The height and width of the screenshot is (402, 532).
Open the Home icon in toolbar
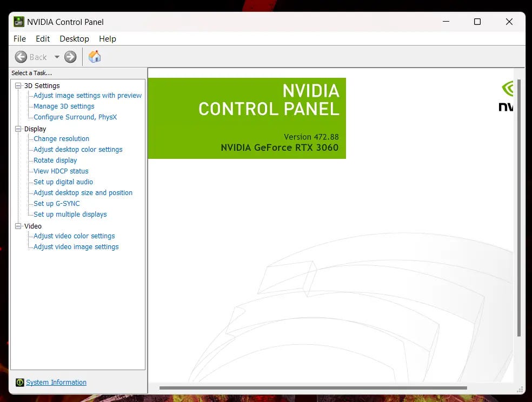click(x=95, y=57)
